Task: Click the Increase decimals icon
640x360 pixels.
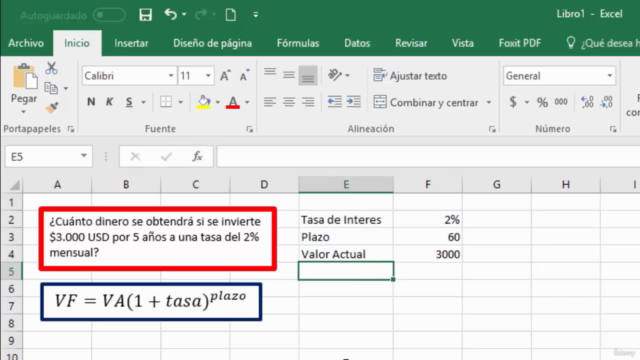Action: tap(587, 102)
